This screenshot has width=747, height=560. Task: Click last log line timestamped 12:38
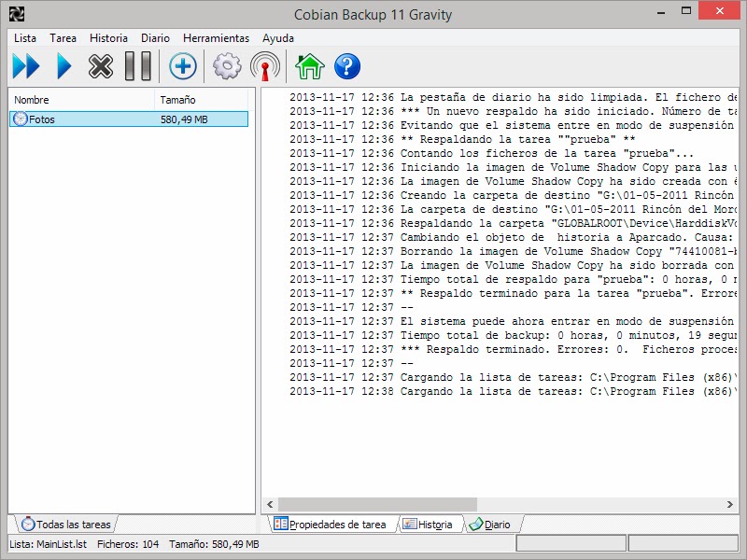pyautogui.click(x=513, y=391)
